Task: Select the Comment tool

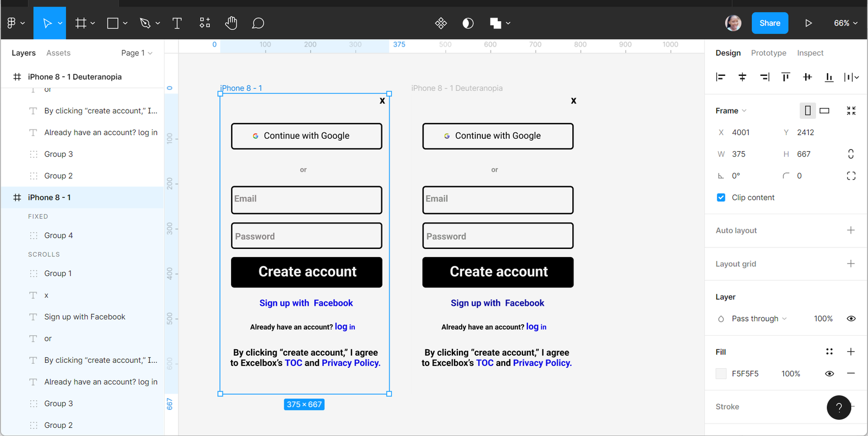Action: point(258,23)
